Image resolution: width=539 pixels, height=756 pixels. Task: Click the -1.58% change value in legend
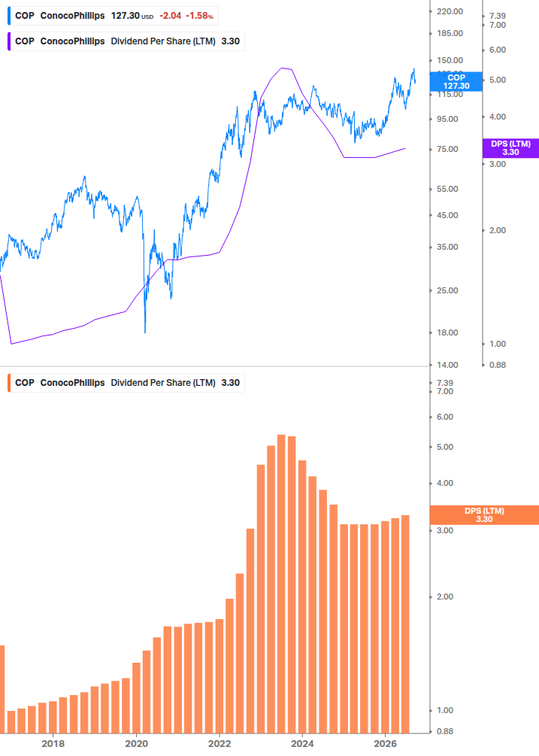(200, 16)
